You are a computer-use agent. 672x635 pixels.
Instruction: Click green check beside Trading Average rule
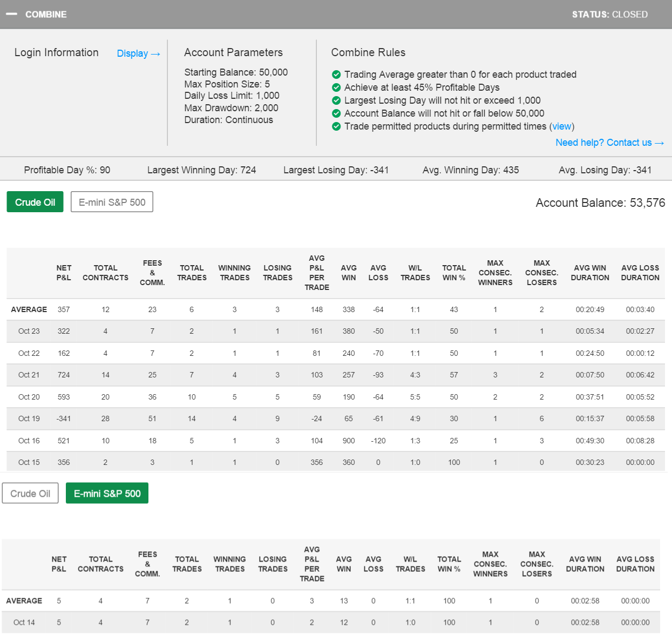pos(336,75)
